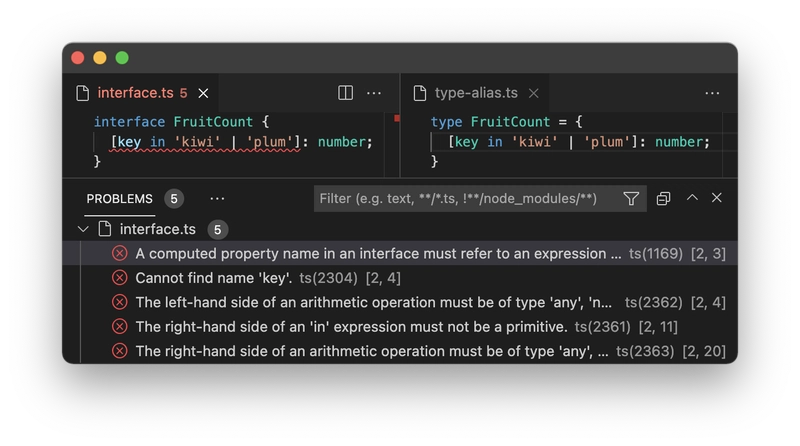Click the red error marker in the overview ruler
This screenshot has width=800, height=446.
tap(396, 118)
